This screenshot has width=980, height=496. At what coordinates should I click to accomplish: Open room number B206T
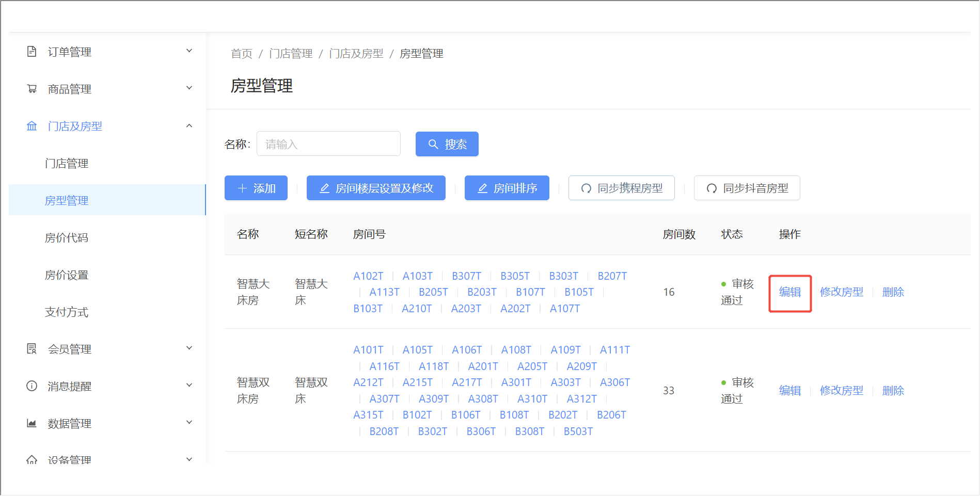click(x=611, y=415)
